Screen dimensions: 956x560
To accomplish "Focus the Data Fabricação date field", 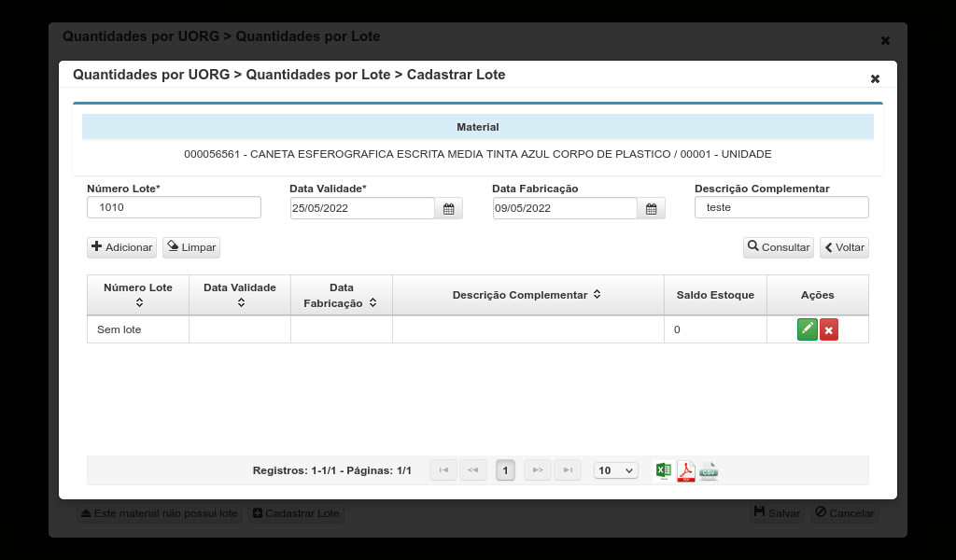I will (x=565, y=208).
